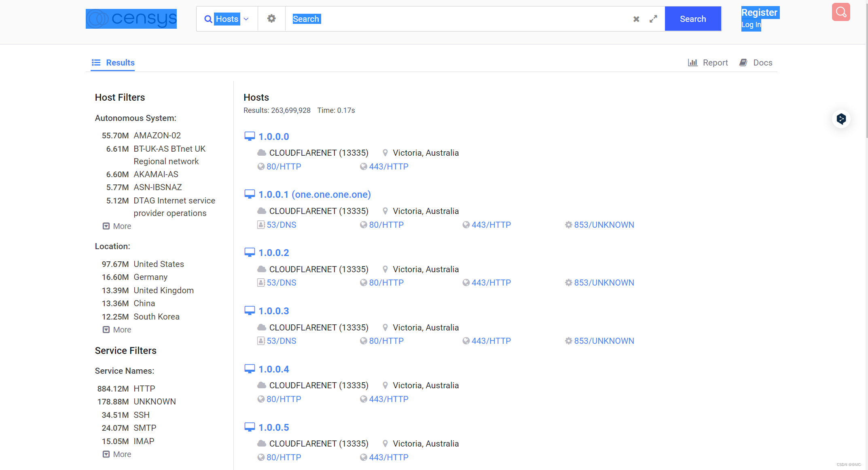Expand search box using diagonal arrows icon
868x470 pixels.
[653, 19]
